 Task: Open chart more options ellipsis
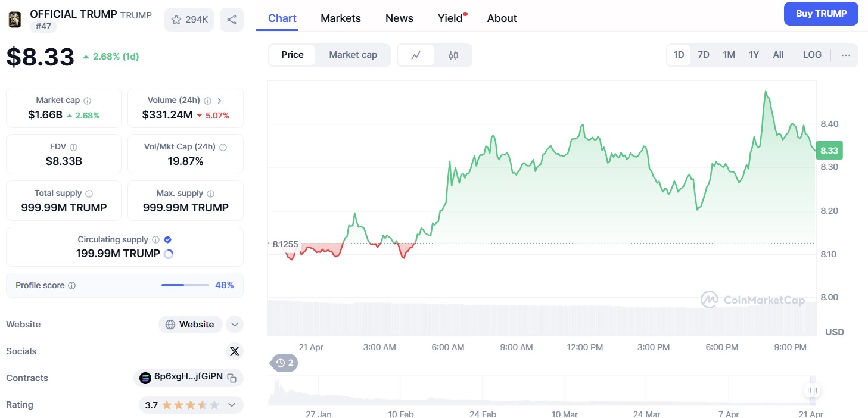pos(845,55)
